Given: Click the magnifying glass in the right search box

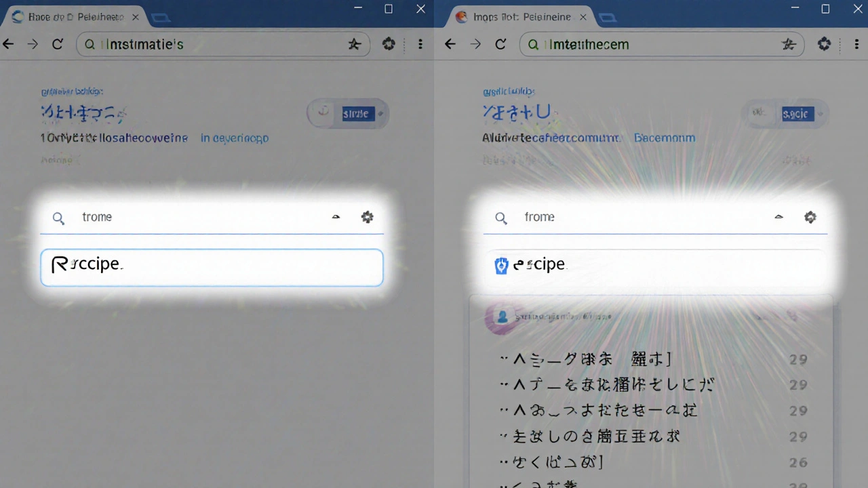Looking at the screenshot, I should pos(501,217).
